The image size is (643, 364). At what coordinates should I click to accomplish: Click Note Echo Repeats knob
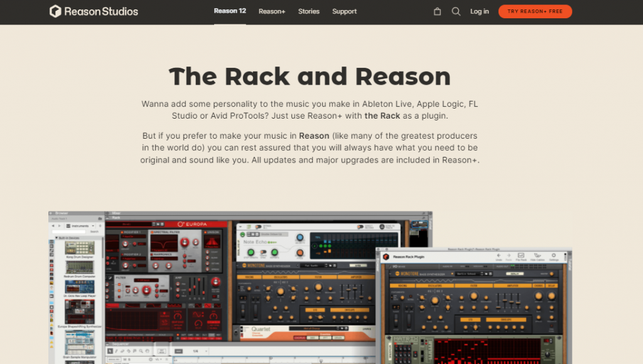(x=274, y=252)
